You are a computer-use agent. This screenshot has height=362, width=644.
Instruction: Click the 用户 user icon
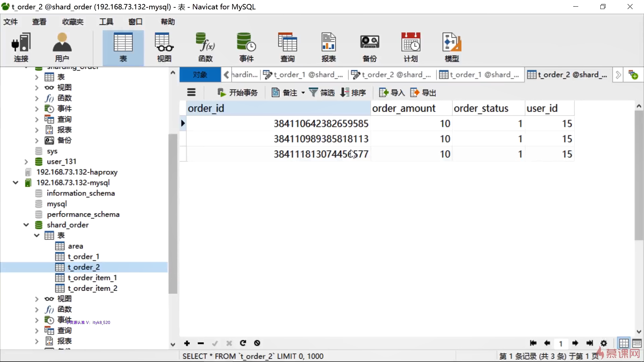[62, 48]
